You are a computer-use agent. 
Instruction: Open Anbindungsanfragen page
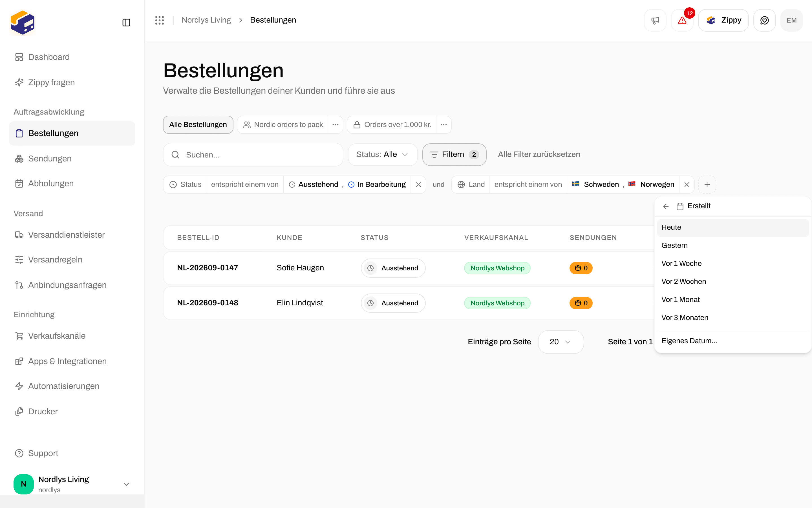coord(72,285)
